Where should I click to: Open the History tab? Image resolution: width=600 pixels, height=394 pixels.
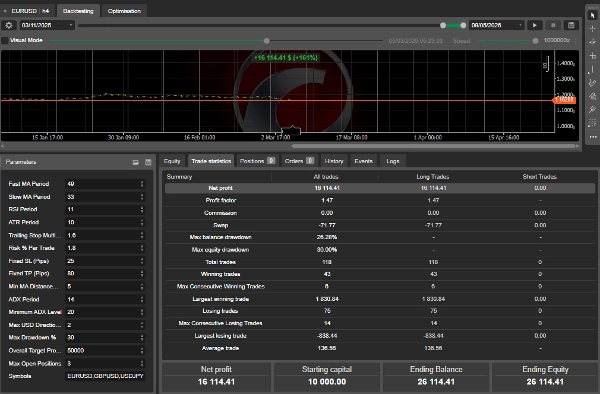tap(334, 161)
